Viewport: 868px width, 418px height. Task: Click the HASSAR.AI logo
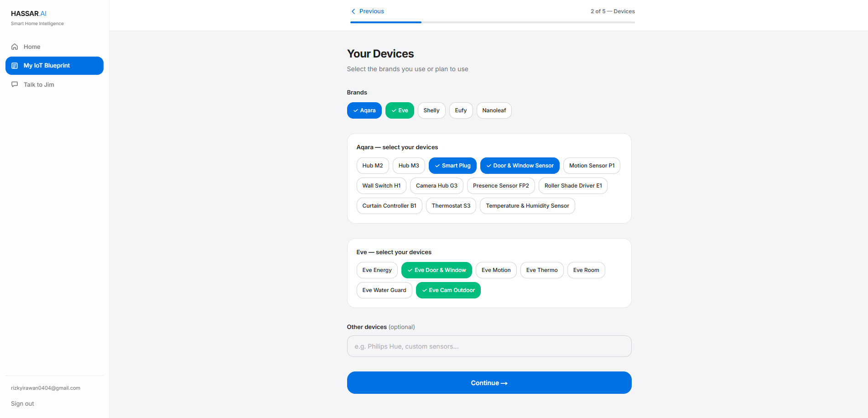29,14
